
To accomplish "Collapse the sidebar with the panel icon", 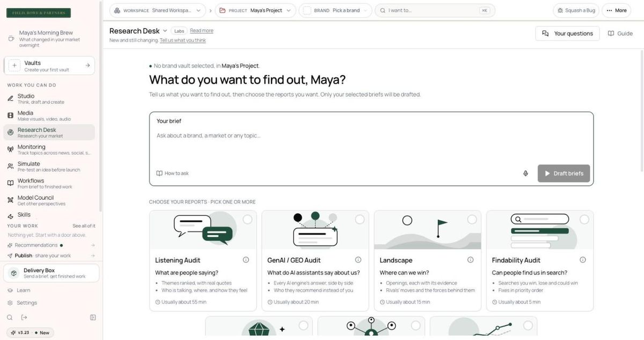I will pos(93,317).
